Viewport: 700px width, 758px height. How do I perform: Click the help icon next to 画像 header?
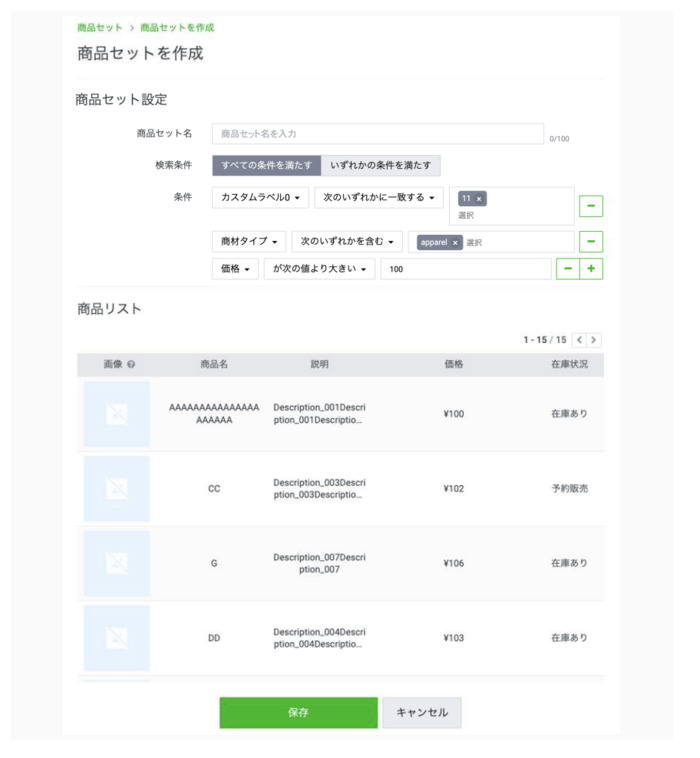coord(131,365)
